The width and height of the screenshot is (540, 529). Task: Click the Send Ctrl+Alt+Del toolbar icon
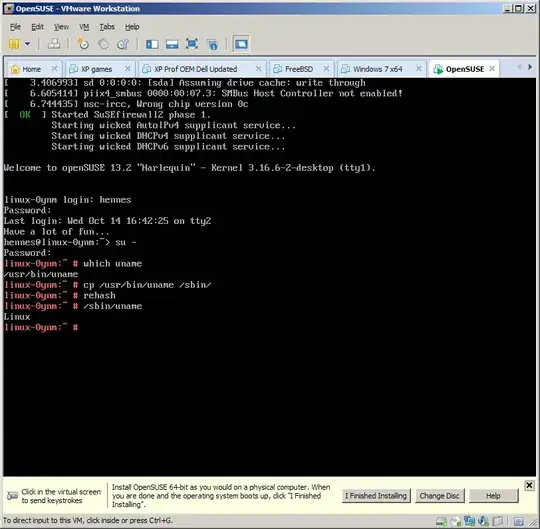54,44
